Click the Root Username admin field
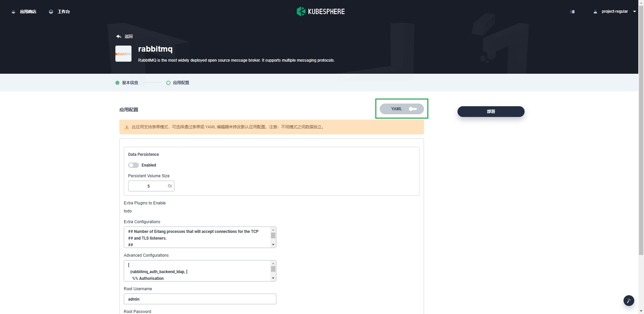644x314 pixels. tap(200, 299)
